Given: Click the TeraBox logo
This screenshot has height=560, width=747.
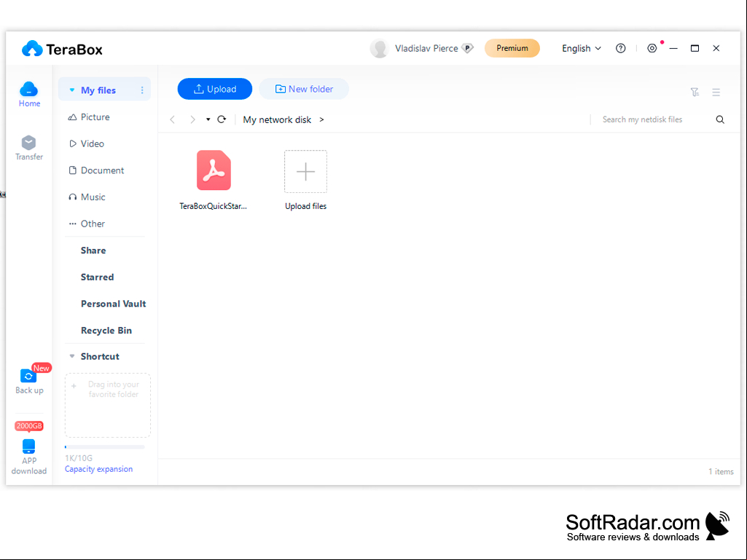Looking at the screenshot, I should (x=62, y=49).
